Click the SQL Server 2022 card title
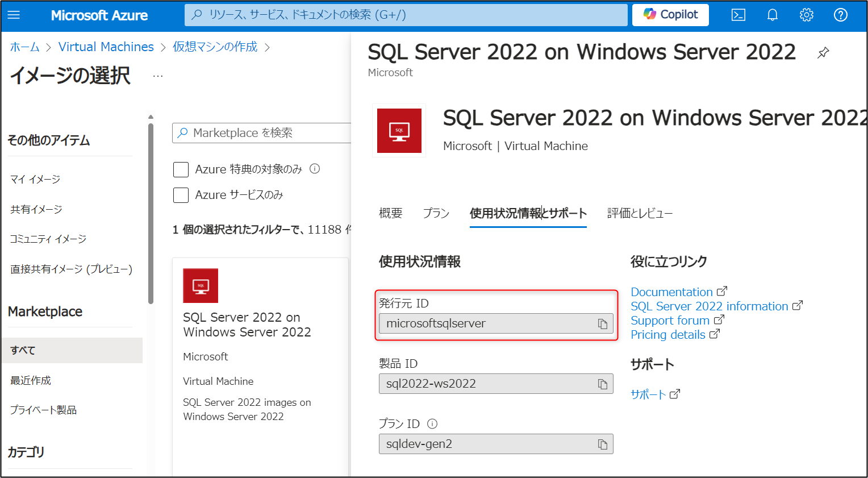Screen dimensions: 868x478 point(247,325)
